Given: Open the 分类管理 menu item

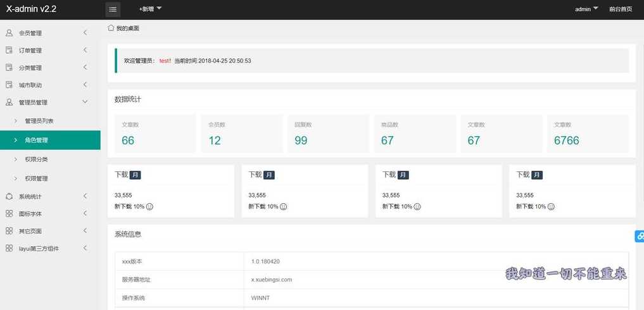Looking at the screenshot, I should pos(50,67).
